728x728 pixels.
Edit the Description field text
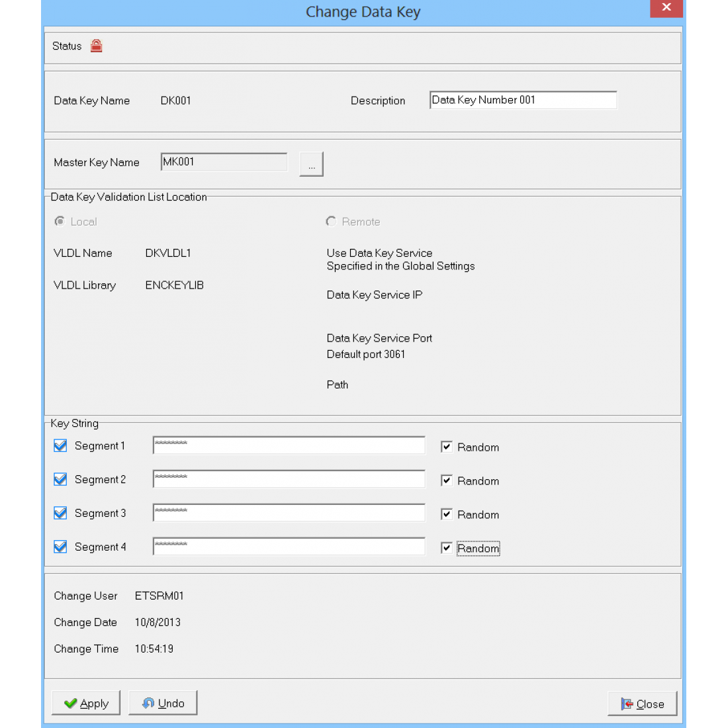(x=522, y=99)
